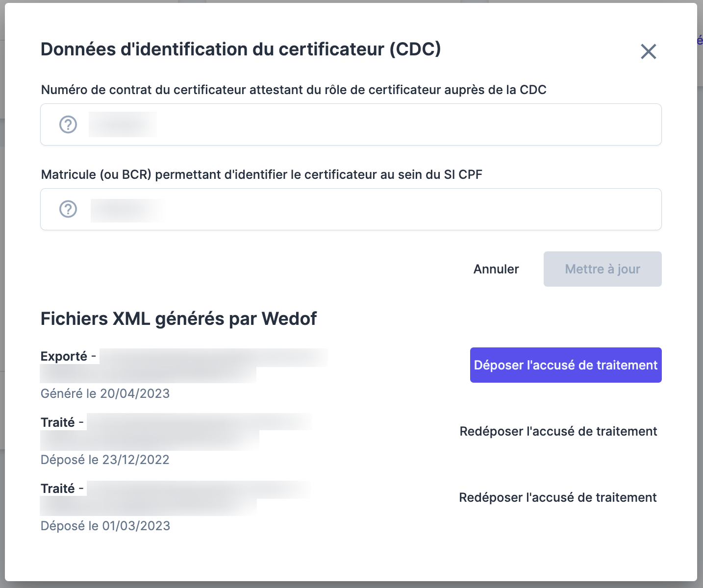Click the dialog title 'Données d'identification du certificateur'

[x=240, y=49]
